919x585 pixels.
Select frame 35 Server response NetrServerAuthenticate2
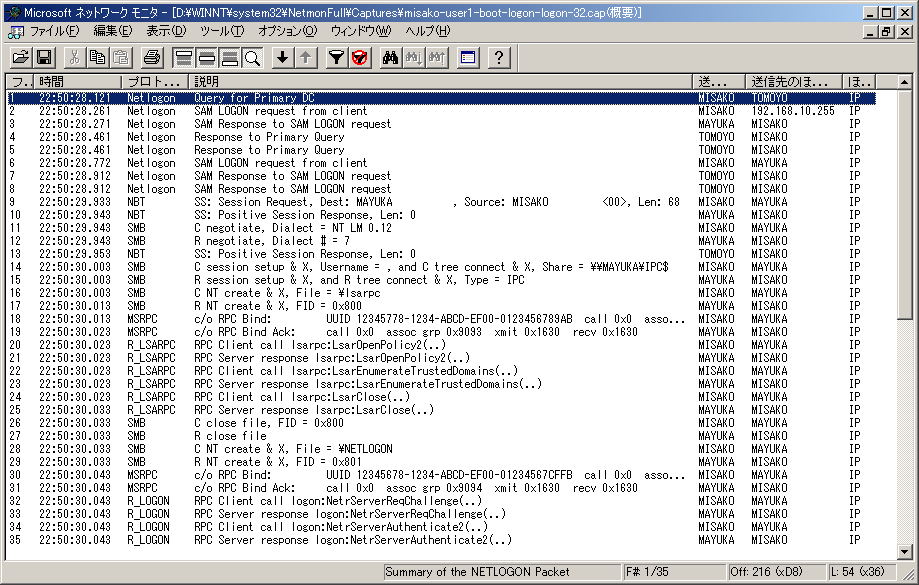click(441, 540)
